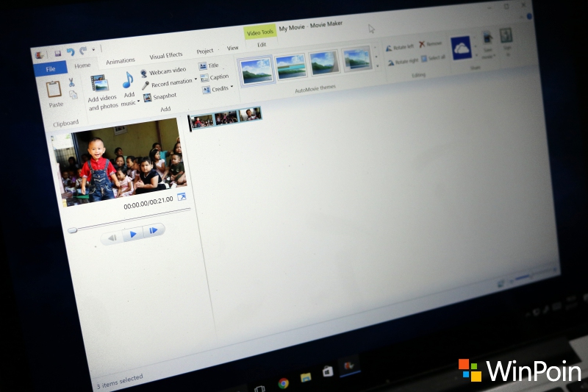Click the Rotate left button

(x=399, y=47)
